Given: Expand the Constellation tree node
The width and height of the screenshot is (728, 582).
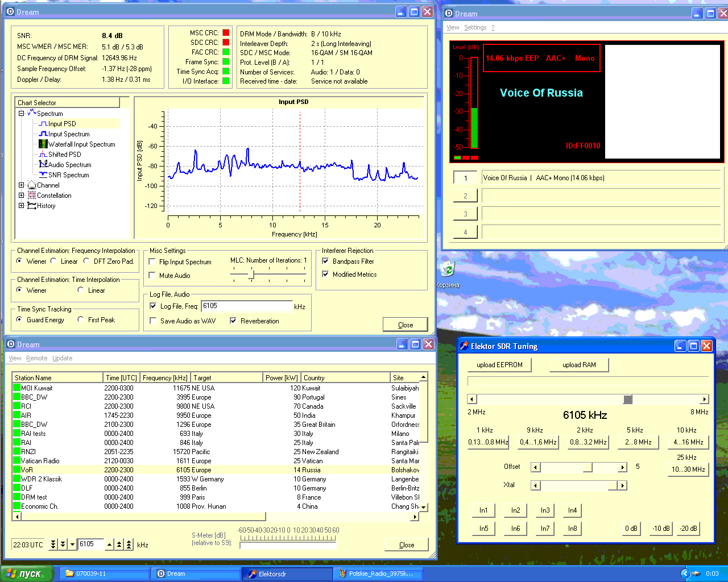Looking at the screenshot, I should pos(22,196).
